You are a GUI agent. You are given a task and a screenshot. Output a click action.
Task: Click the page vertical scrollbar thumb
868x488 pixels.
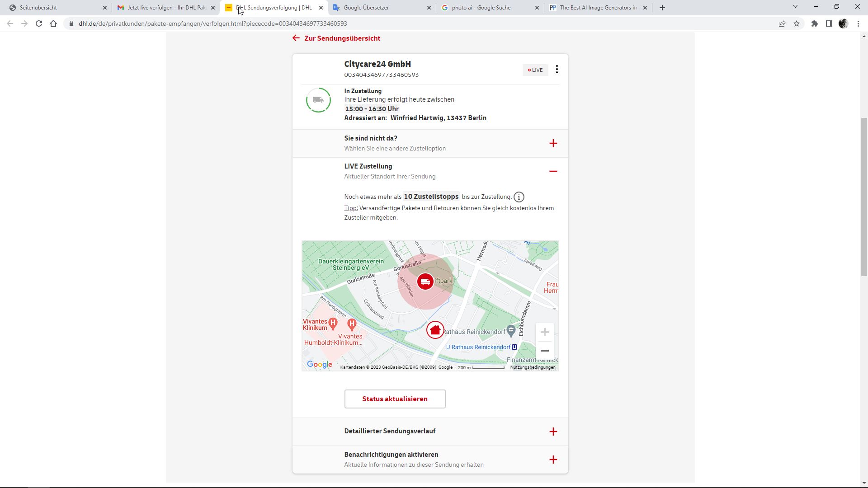point(864,197)
